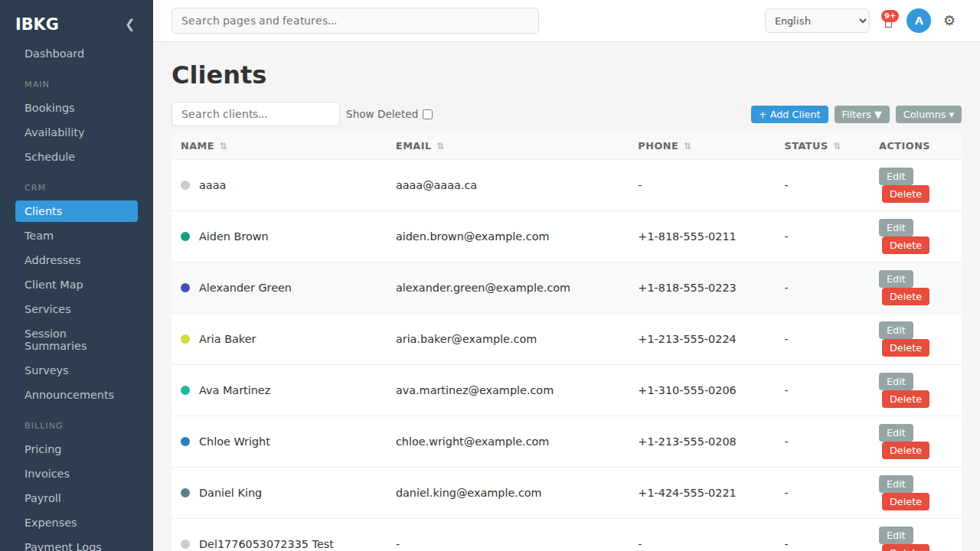Sort by Status column arrows
Screen dimensions: 980x551
837,146
